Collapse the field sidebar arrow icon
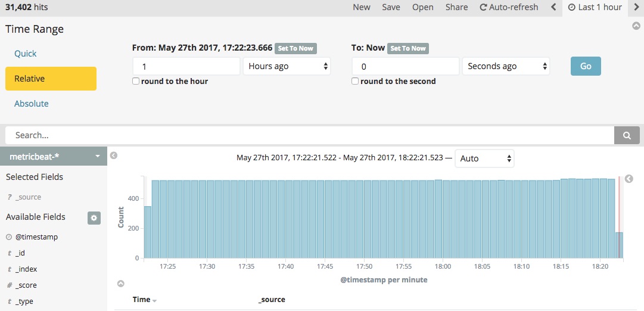 pos(114,155)
